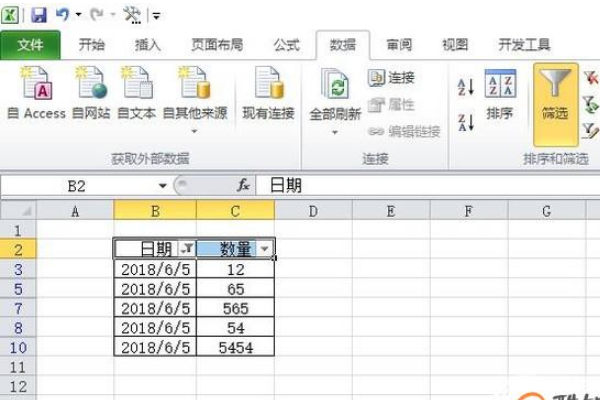Select column D header
Image resolution: width=600 pixels, height=400 pixels.
coord(313,210)
